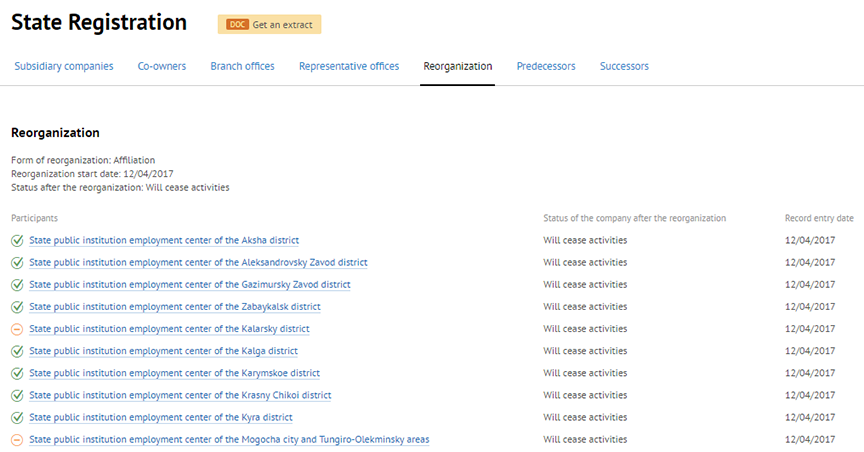Select the Representative offices tab
This screenshot has width=864, height=452.
click(349, 66)
